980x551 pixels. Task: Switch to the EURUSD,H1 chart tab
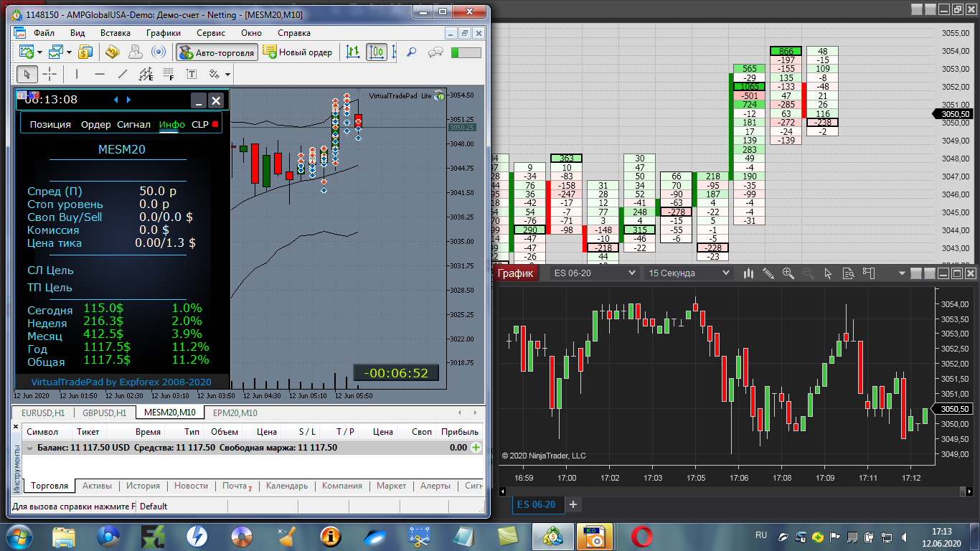click(x=44, y=413)
